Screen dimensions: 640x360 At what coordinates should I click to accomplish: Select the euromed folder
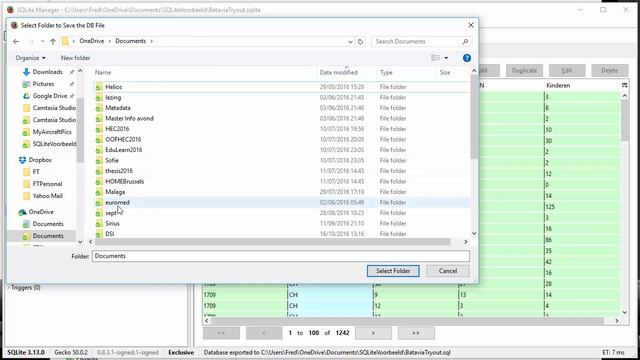coord(117,202)
